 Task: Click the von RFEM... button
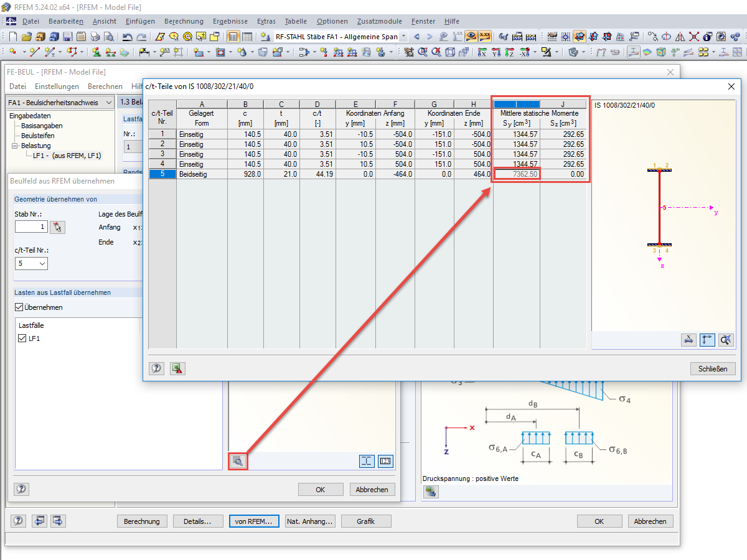(x=253, y=521)
